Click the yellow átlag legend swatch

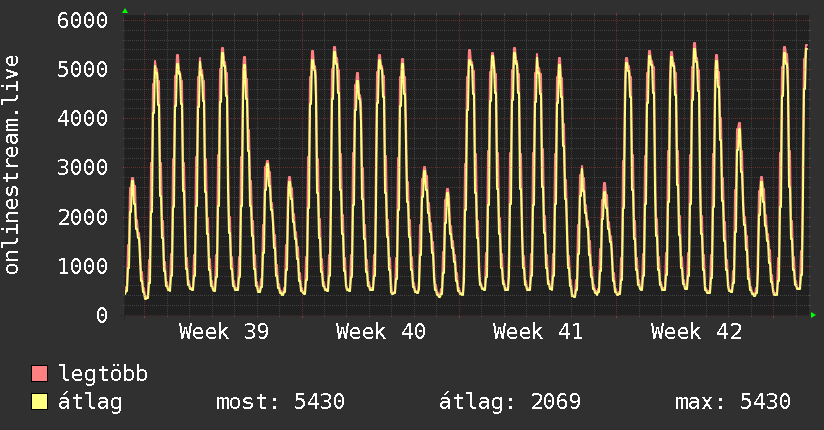pos(40,403)
